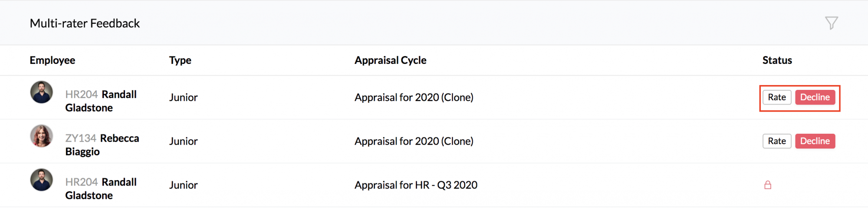
Task: Open Rebecca Biaggio's profile photo
Action: [42, 136]
